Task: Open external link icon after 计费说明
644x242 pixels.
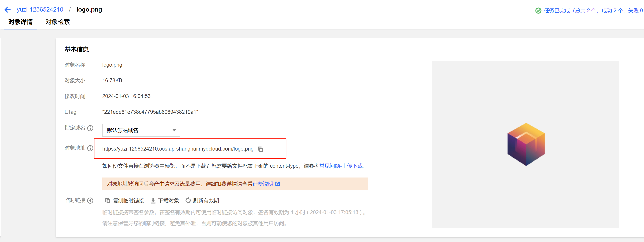Action: pyautogui.click(x=278, y=184)
